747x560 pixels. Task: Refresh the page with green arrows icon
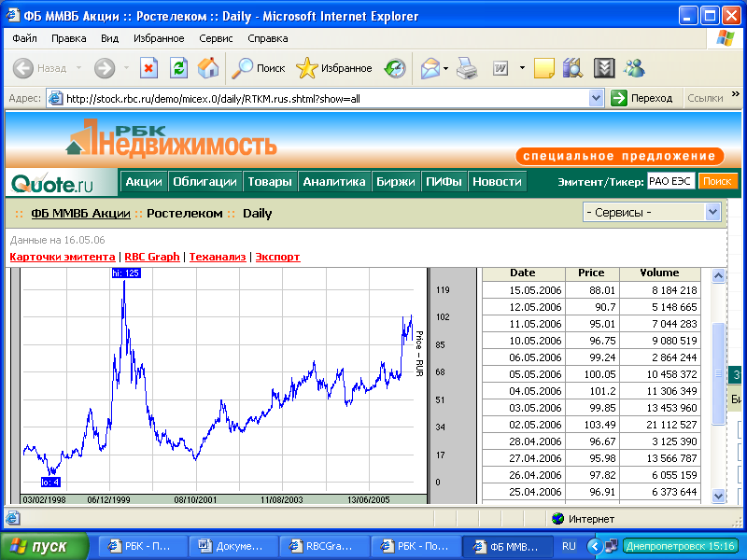[178, 68]
